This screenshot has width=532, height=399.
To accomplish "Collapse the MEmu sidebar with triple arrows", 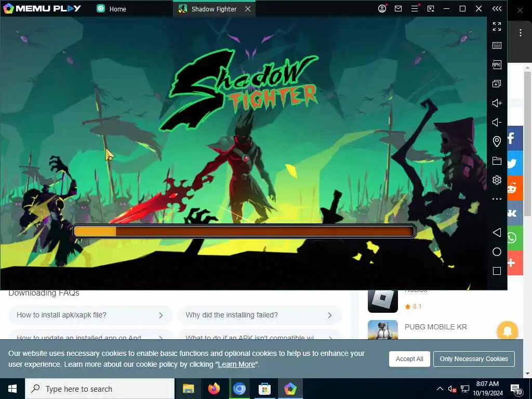I will 497,9.
